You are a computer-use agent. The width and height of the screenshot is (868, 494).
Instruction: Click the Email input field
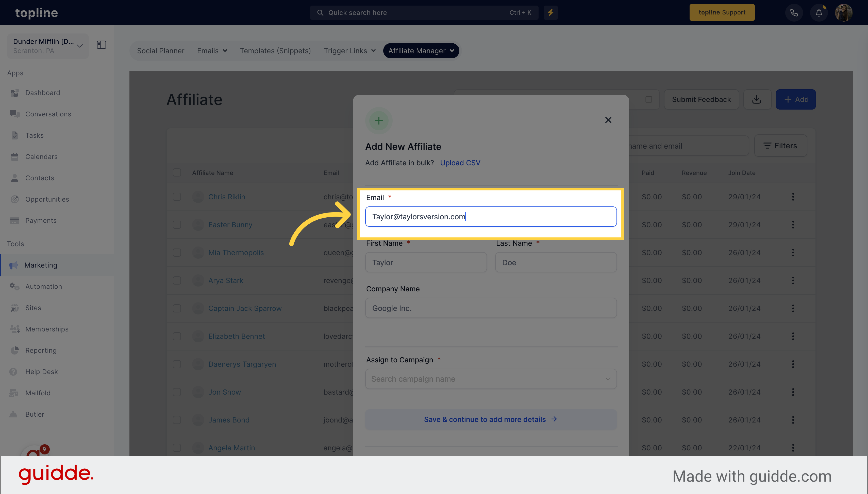pos(491,216)
